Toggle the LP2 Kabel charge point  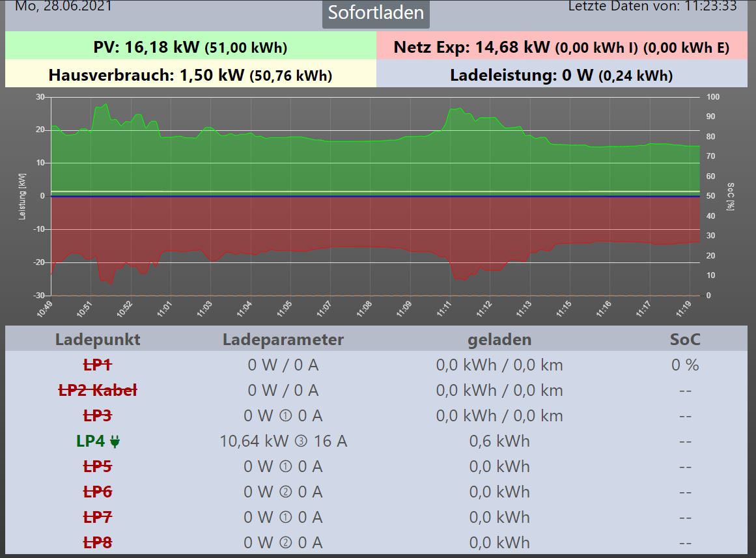(x=97, y=391)
